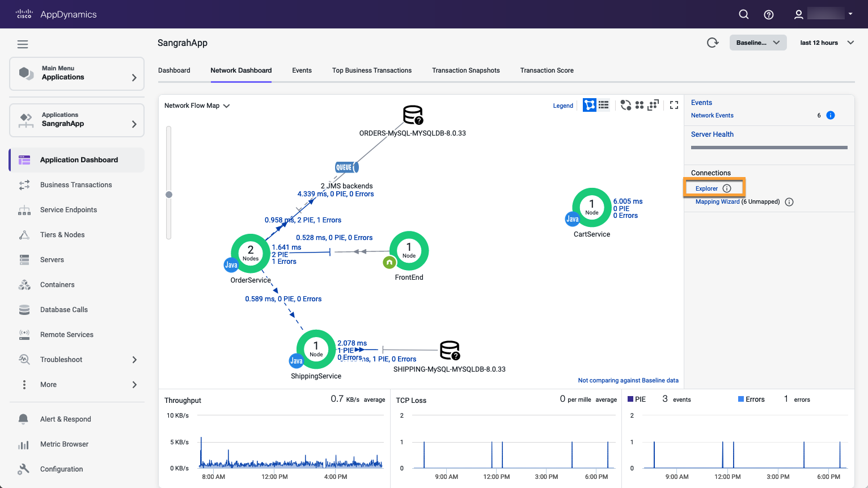The height and width of the screenshot is (488, 868).
Task: Open the Top Business Transactions tab
Action: 372,70
